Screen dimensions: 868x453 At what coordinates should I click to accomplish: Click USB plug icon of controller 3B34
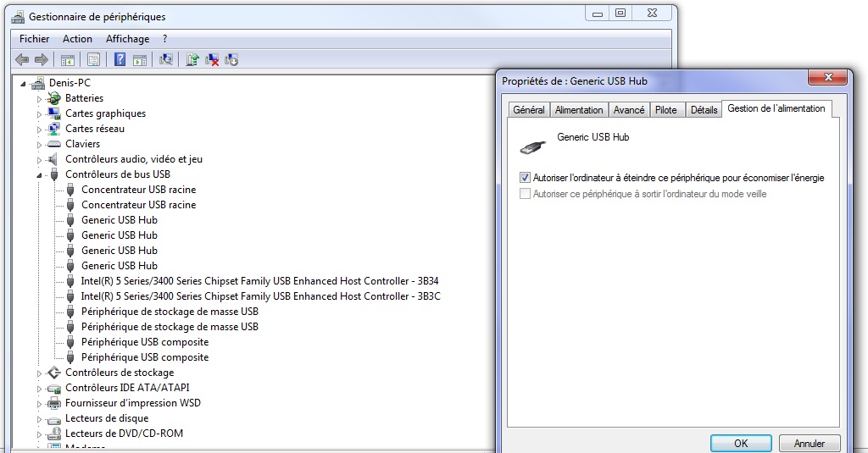[70, 281]
